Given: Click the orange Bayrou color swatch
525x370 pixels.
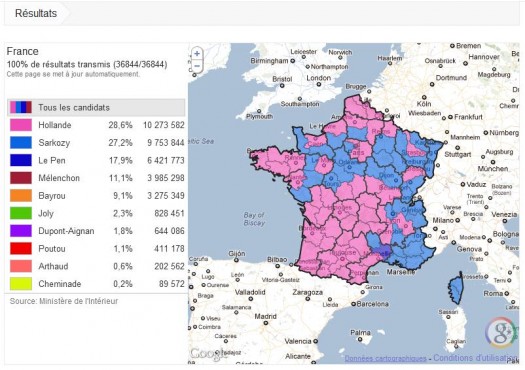Looking at the screenshot, I should (21, 196).
